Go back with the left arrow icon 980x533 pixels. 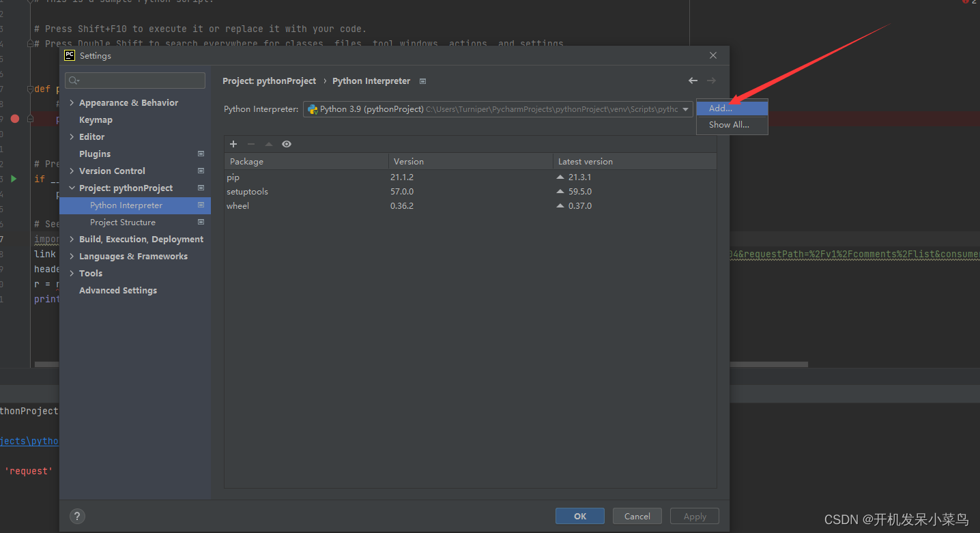[693, 81]
